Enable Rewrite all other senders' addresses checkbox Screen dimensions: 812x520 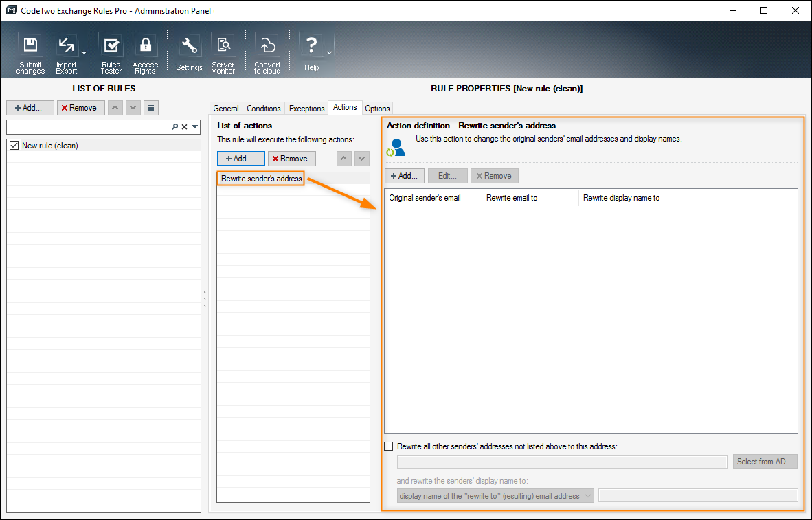(x=389, y=446)
